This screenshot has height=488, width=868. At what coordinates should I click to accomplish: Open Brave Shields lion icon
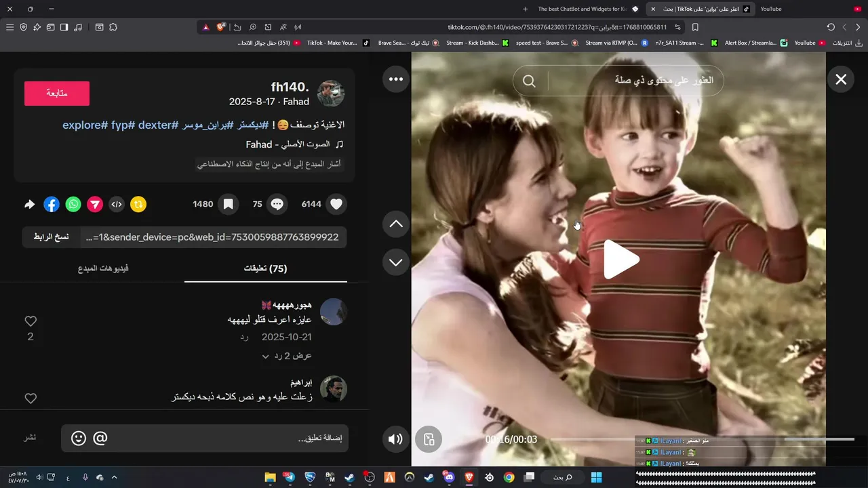221,27
